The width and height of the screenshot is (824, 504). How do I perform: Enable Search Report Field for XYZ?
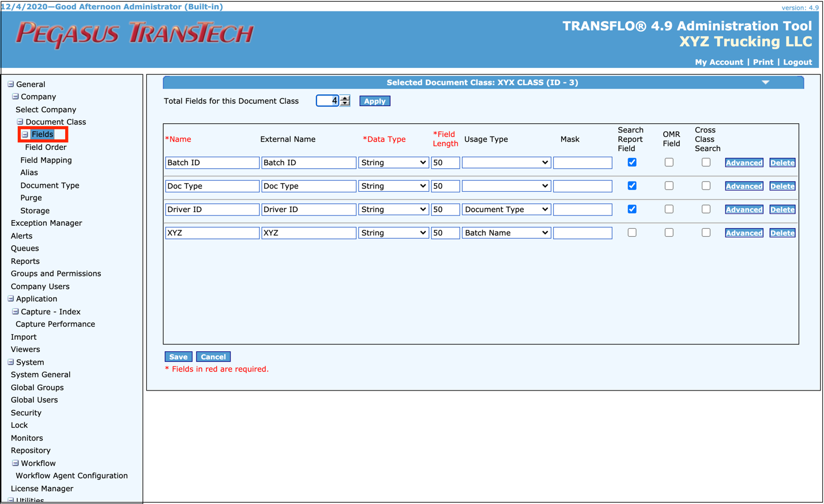coord(632,233)
